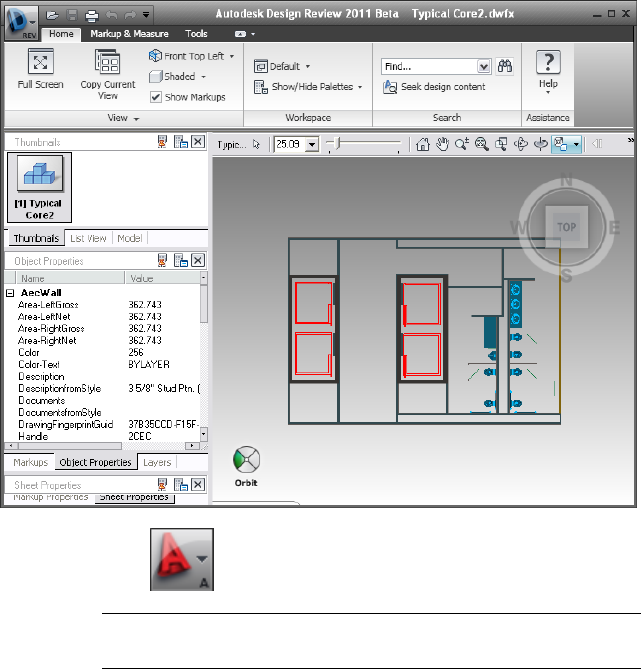
Task: Click the Print icon in quick access toolbar
Action: tap(92, 16)
